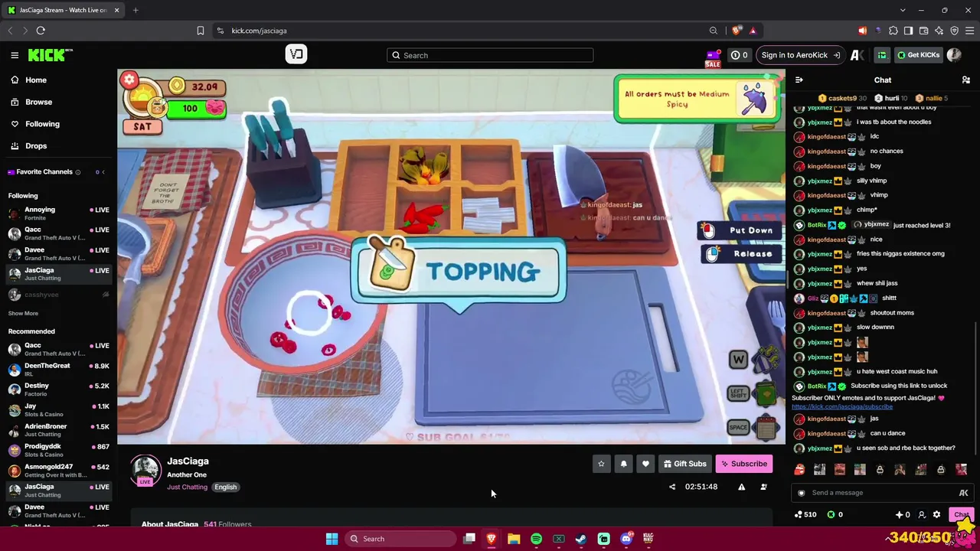
Task: Click Show more under Following
Action: pyautogui.click(x=23, y=313)
